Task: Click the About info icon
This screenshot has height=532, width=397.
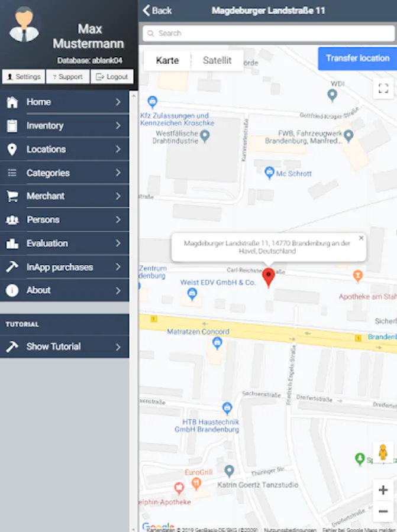Action: coord(12,290)
